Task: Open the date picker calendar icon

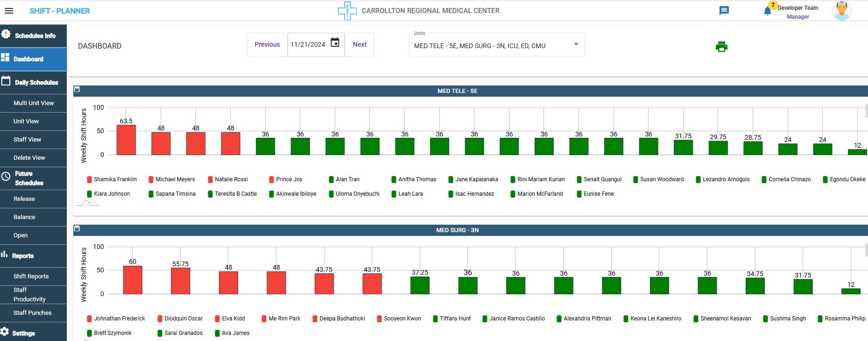Action: click(335, 43)
